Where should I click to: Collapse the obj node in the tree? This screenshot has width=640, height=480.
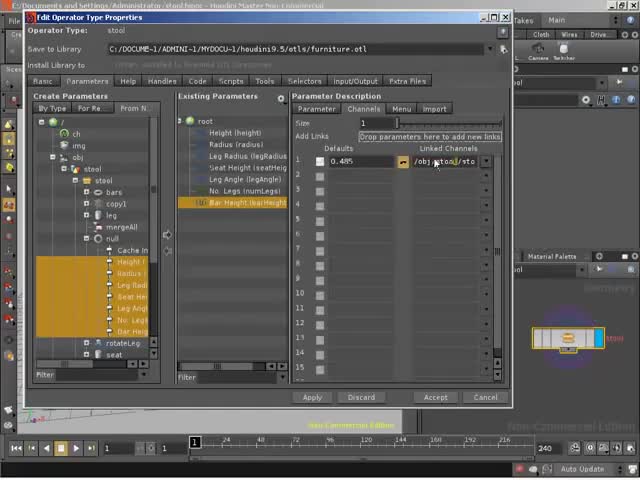point(53,157)
